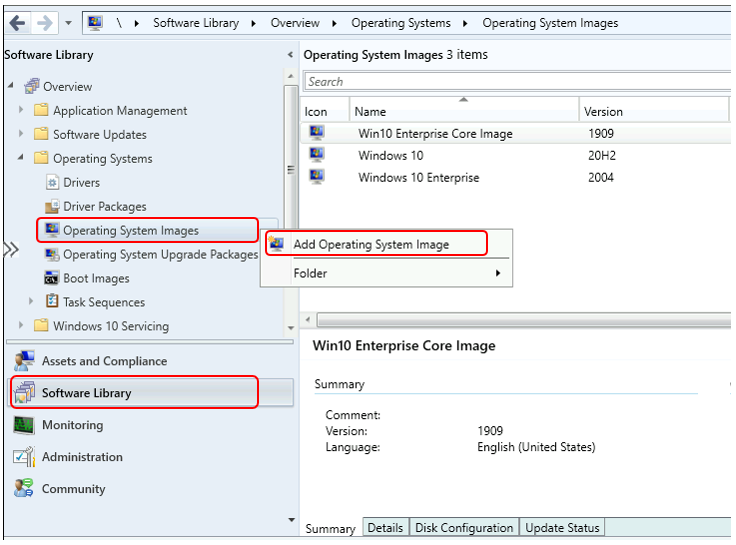Open dropdown arrow after Overview breadcrumb
This screenshot has height=545, width=736.
[334, 23]
